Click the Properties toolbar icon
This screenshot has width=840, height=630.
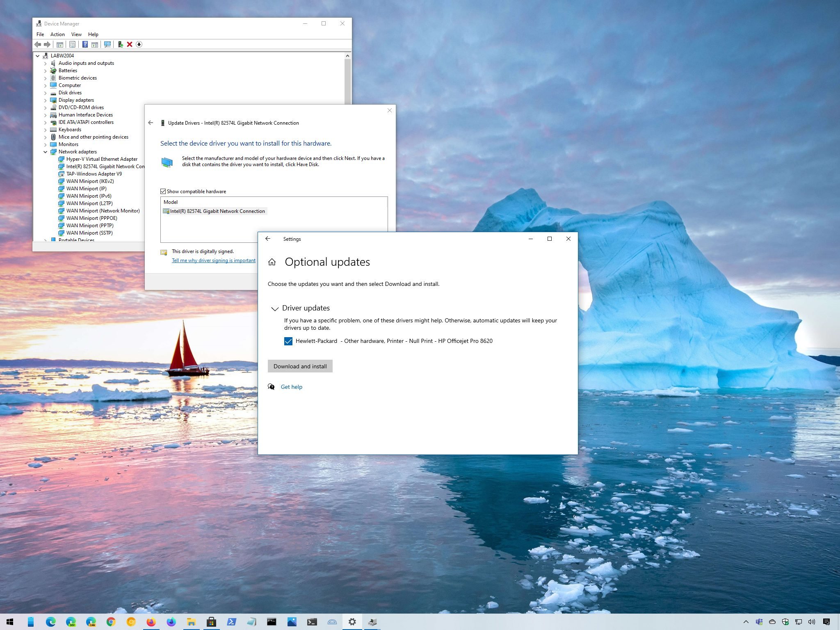coord(72,44)
